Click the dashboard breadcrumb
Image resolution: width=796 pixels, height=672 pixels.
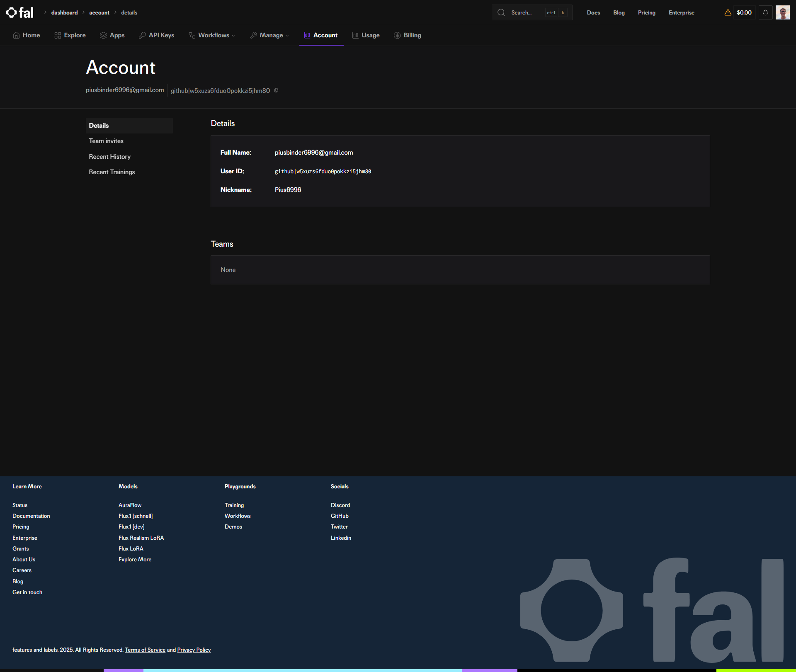[64, 12]
